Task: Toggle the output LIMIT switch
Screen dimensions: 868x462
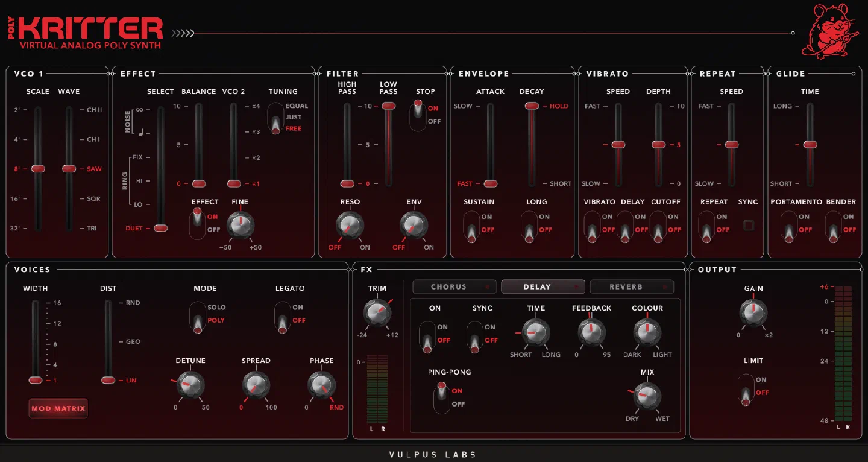Action: coord(746,389)
